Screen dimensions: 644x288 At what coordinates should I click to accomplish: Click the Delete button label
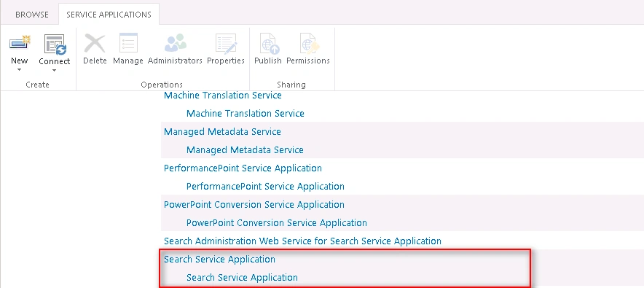pos(95,61)
